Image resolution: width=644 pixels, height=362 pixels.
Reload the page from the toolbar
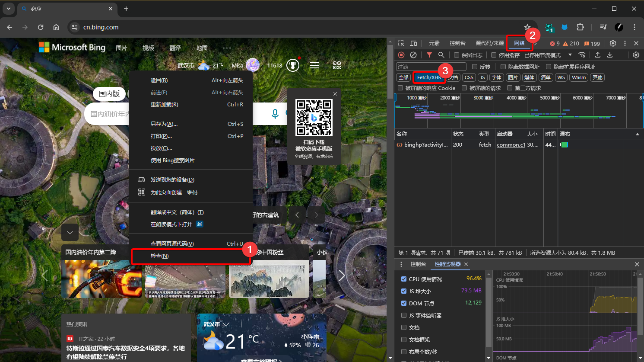41,27
